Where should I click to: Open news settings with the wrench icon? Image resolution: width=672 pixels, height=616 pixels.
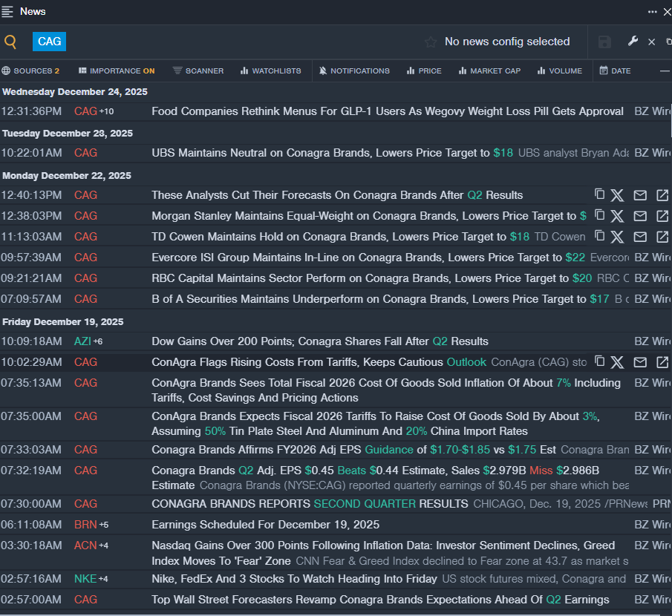(x=633, y=41)
